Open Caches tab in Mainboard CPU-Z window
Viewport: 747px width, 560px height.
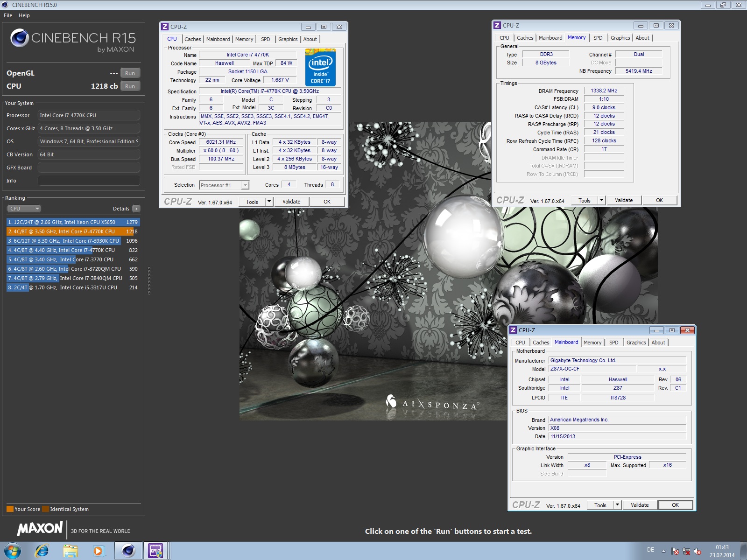(x=541, y=343)
